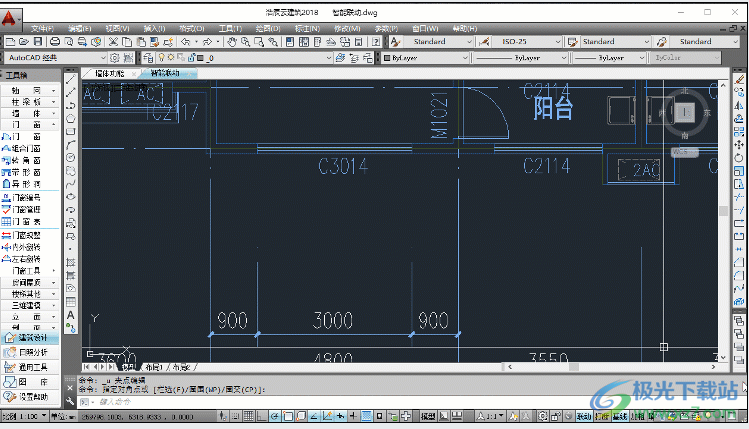The width and height of the screenshot is (749, 429).
Task: Open the color control ByLayer swatch dropdown
Action: pos(426,58)
